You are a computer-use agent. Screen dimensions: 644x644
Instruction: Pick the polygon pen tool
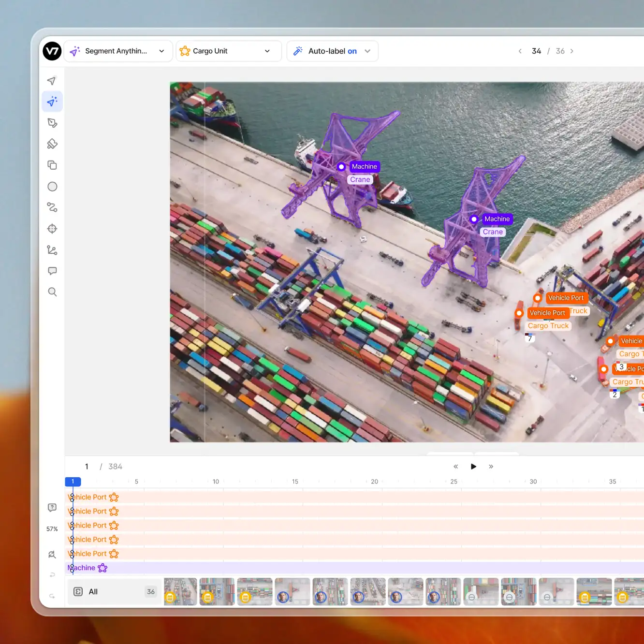[x=52, y=122]
